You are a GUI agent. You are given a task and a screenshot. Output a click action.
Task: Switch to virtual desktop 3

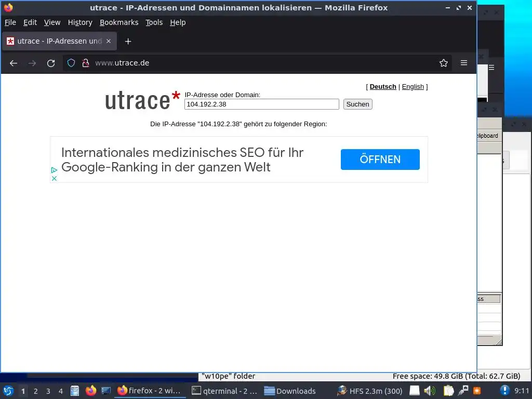[x=48, y=391]
